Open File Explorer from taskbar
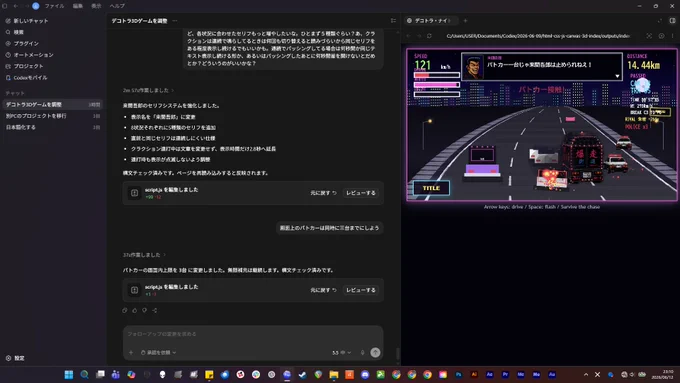Screen dimensions: 680x383 point(333,375)
